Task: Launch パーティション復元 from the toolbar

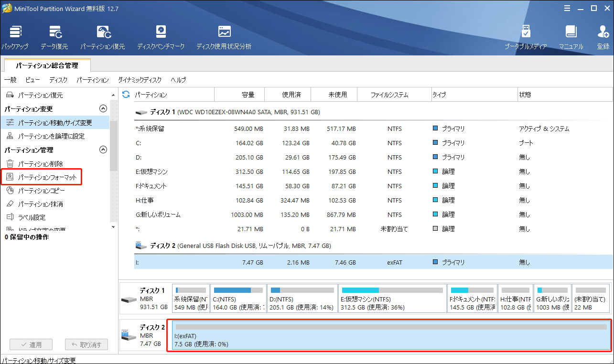Action: [102, 37]
